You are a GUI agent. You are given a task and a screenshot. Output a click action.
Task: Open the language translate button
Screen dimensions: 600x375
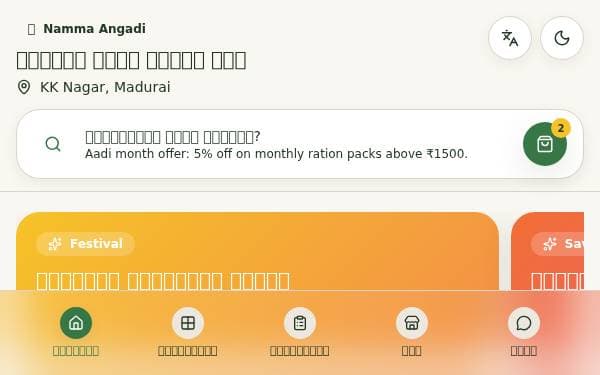coord(510,38)
